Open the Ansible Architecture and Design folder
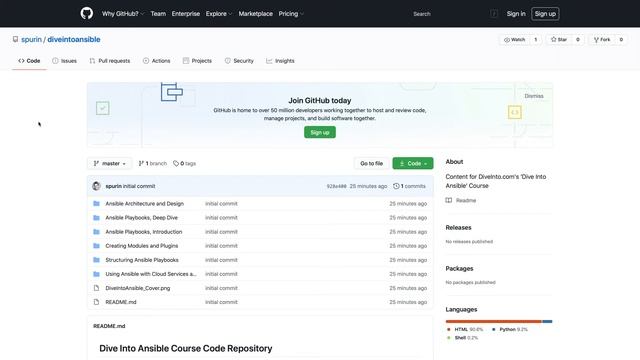This screenshot has height=360, width=640. point(144,204)
